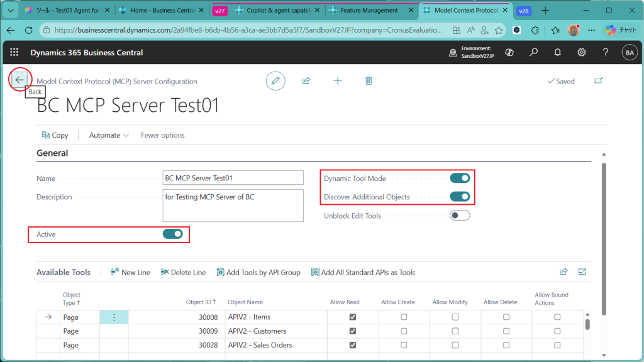This screenshot has height=362, width=644.
Task: Click Add Tools by API Group
Action: (258, 272)
